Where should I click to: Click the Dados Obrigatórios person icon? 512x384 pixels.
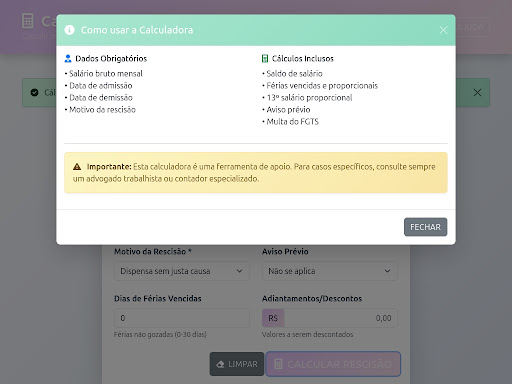68,59
